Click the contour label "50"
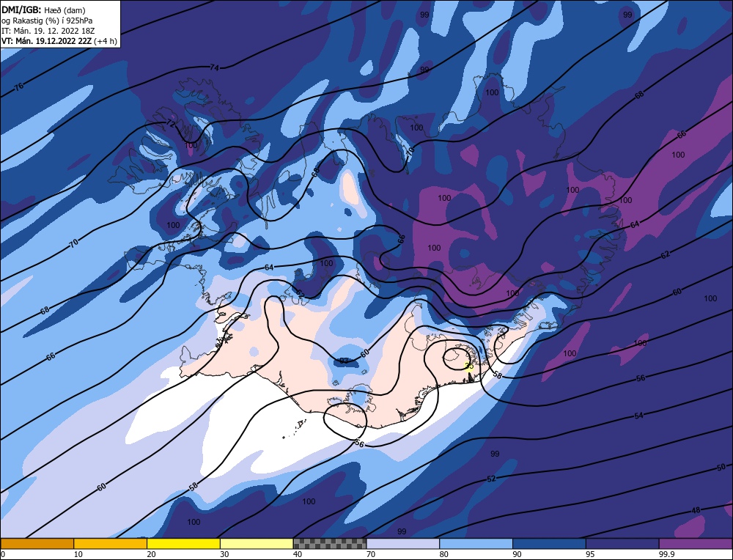This screenshot has width=733, height=560. click(721, 467)
